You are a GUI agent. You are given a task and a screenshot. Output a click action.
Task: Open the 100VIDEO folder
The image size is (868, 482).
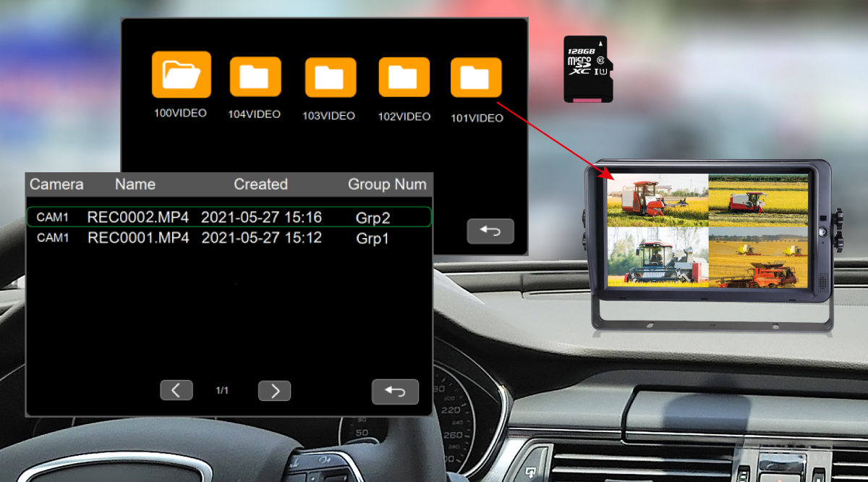181,75
